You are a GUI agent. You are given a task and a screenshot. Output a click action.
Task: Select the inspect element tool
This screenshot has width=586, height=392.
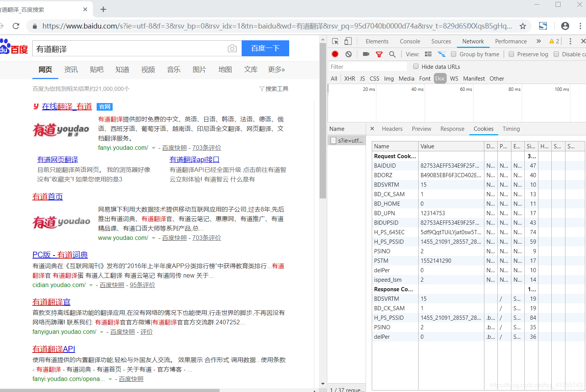335,41
